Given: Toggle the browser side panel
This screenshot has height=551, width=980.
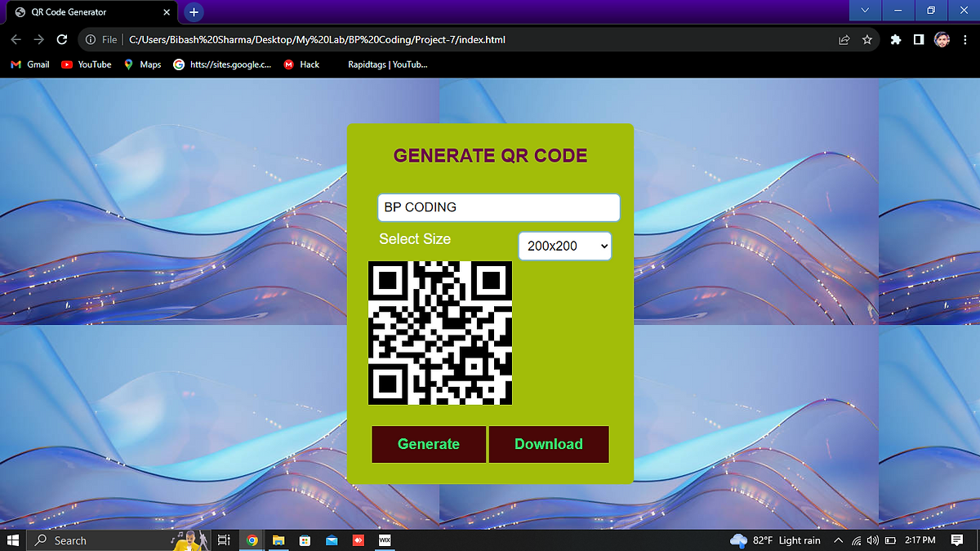Looking at the screenshot, I should (x=919, y=39).
